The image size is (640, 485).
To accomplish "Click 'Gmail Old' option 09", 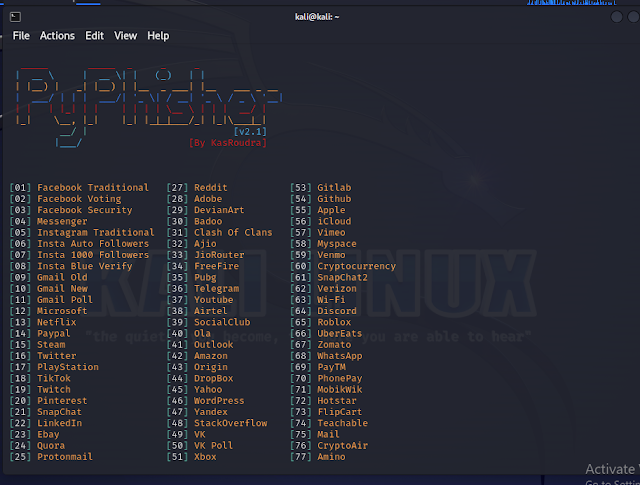I will (x=62, y=277).
